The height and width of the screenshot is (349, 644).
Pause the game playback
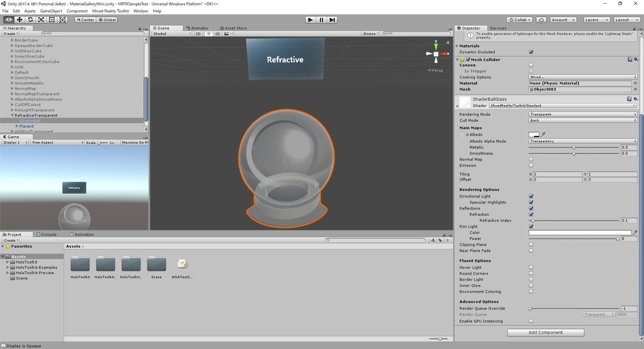(x=321, y=19)
